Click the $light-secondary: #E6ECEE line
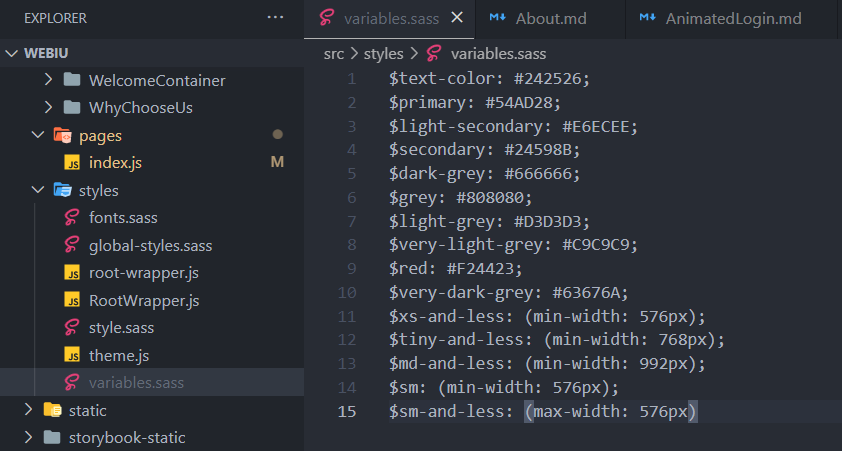842x451 pixels. [513, 126]
